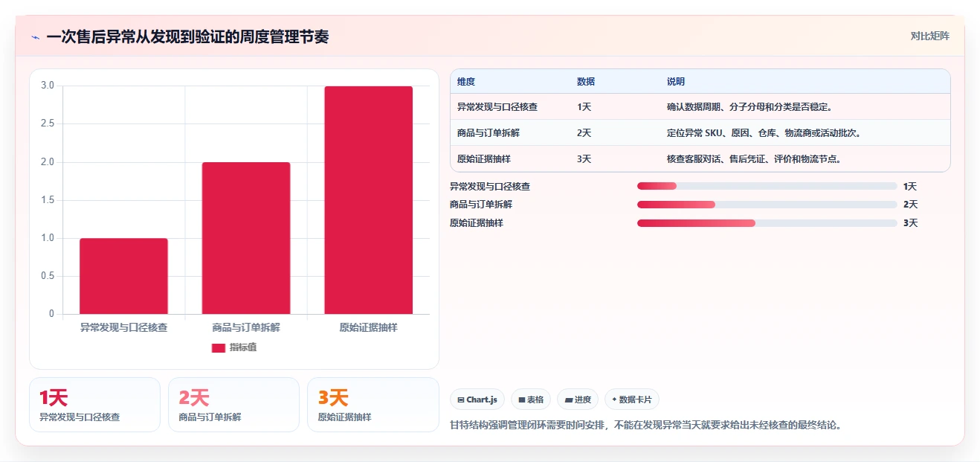Click the 异常发现与口径核查 progress bar
The image size is (980, 462).
point(767,186)
